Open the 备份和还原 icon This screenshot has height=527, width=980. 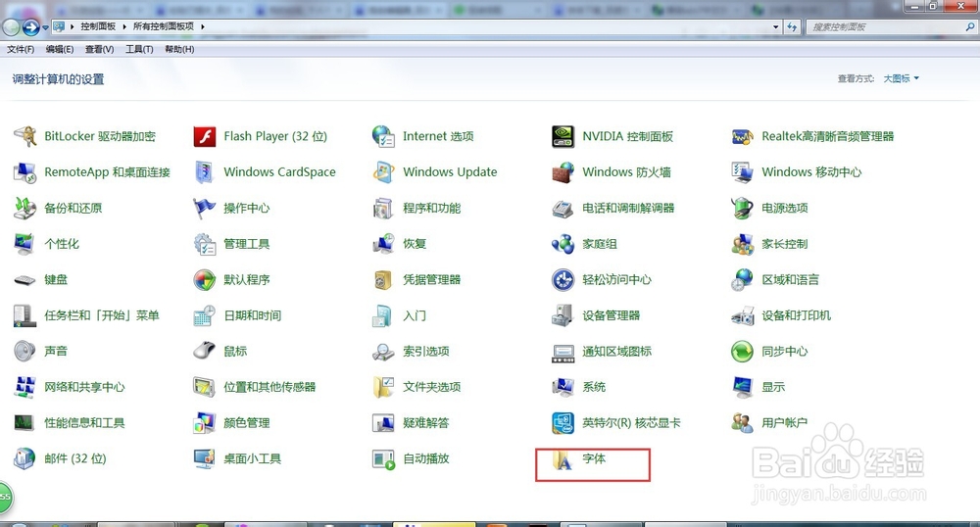[25, 208]
